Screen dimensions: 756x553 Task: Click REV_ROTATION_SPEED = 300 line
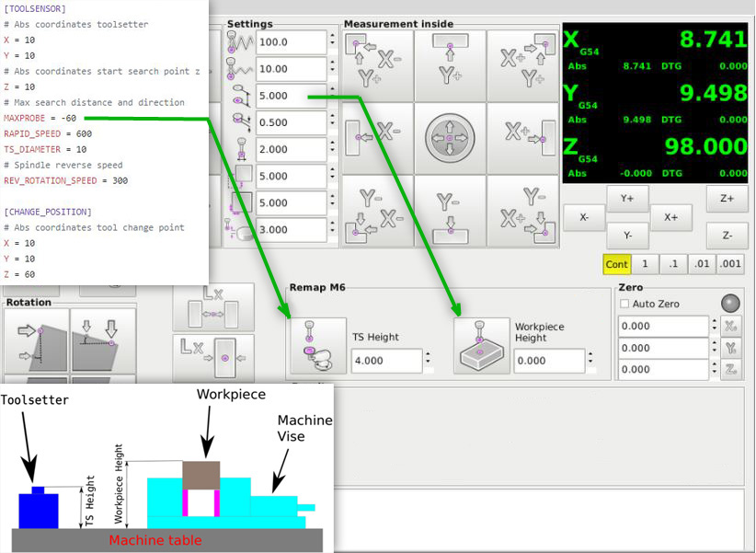tap(66, 181)
